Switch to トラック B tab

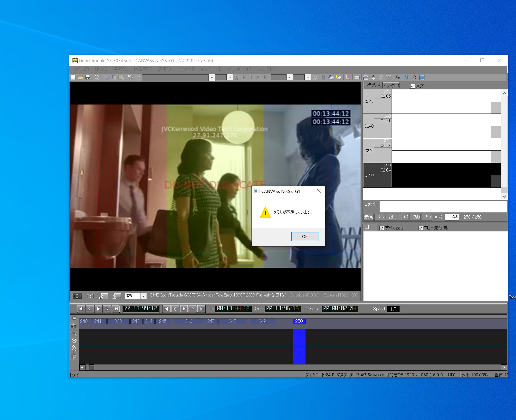(x=391, y=86)
